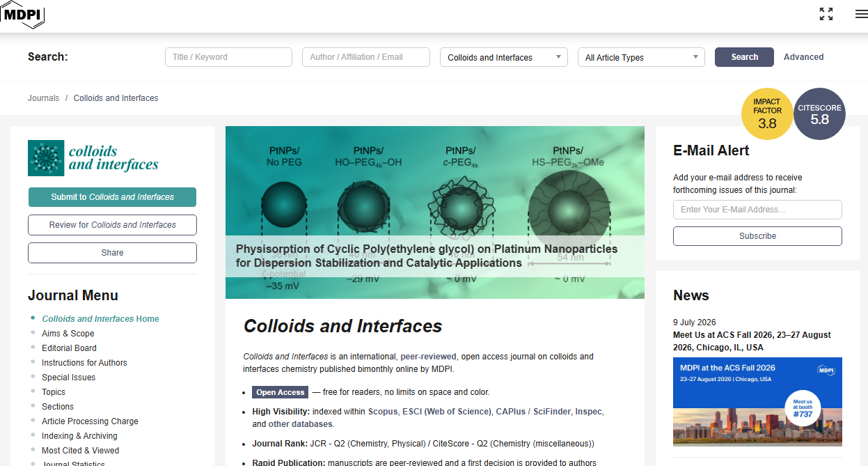The image size is (868, 466).
Task: Open ESCI (Web of Science) link
Action: 446,412
